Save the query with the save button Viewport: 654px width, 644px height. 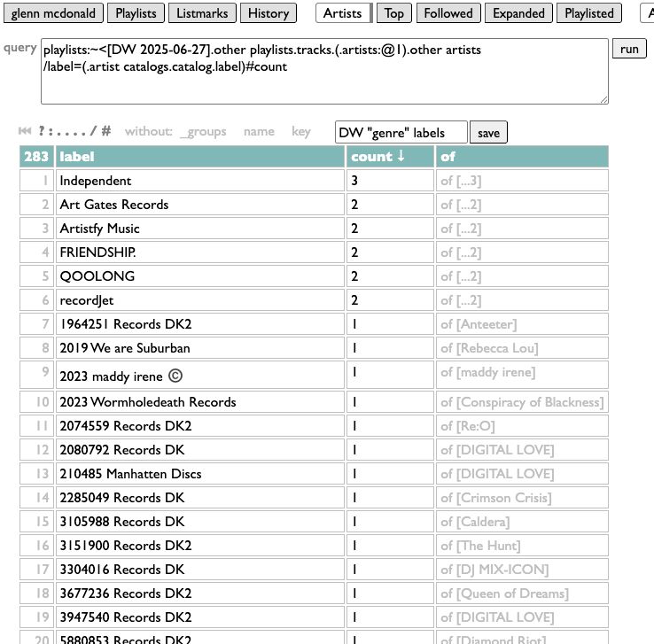[x=488, y=133]
